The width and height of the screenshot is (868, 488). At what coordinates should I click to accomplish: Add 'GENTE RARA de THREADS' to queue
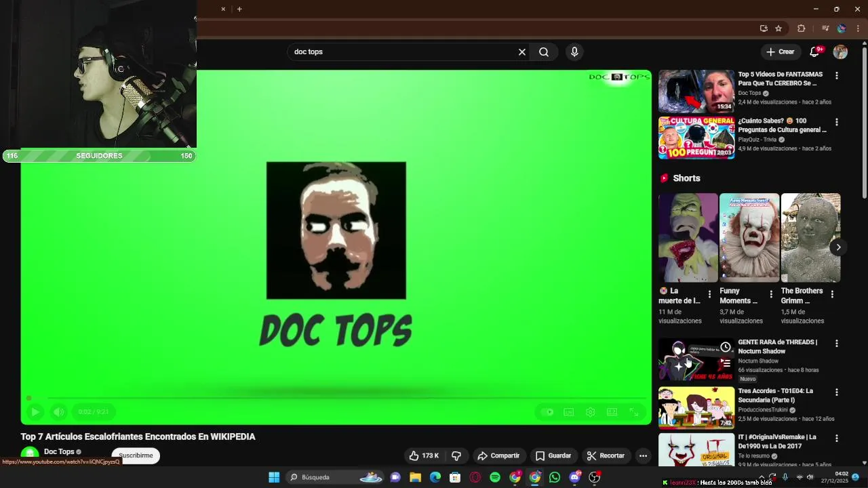click(x=726, y=364)
